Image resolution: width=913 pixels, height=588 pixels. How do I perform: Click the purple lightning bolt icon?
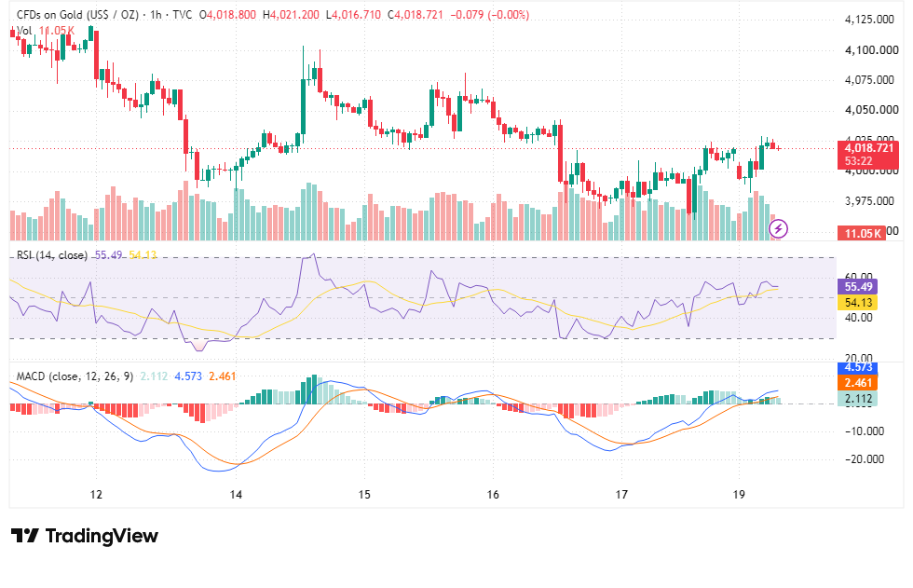pos(779,229)
